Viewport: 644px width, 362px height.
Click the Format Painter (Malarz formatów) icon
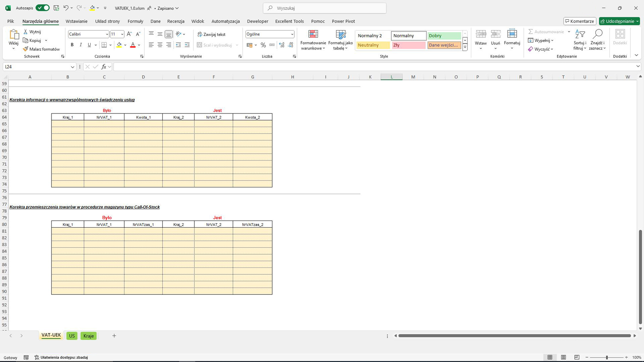click(x=26, y=49)
